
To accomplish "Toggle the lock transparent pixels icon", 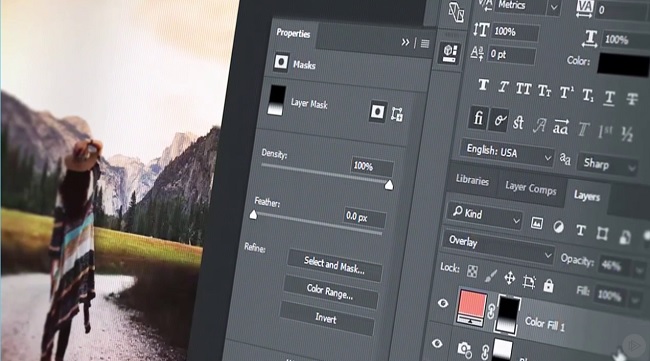I will (x=472, y=271).
